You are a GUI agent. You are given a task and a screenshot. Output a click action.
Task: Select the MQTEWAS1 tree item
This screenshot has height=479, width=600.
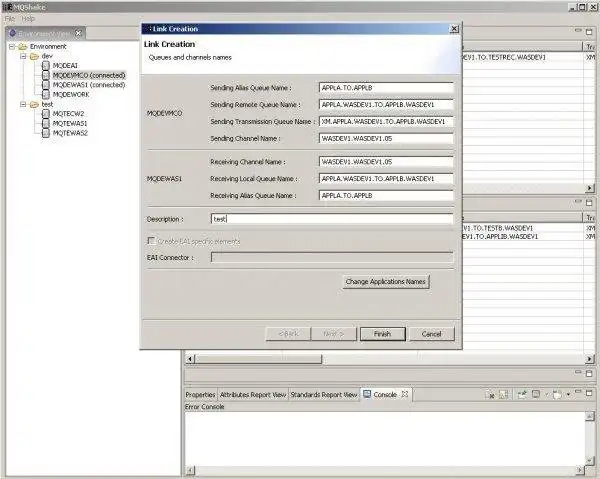(70, 123)
